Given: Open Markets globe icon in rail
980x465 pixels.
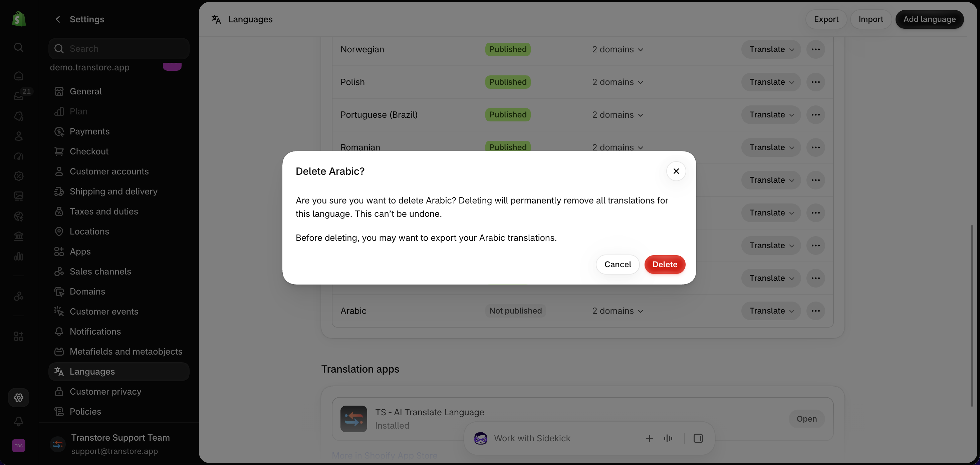Looking at the screenshot, I should tap(19, 216).
